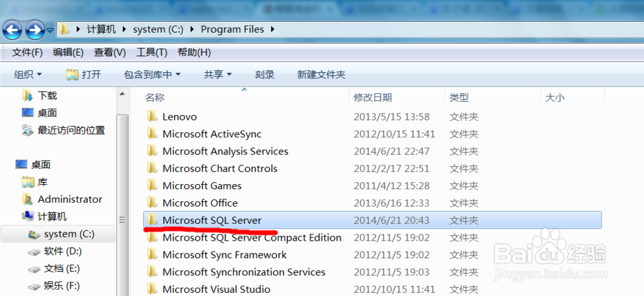Select Program Files in address breadcrumb
644x296 pixels.
tap(232, 29)
